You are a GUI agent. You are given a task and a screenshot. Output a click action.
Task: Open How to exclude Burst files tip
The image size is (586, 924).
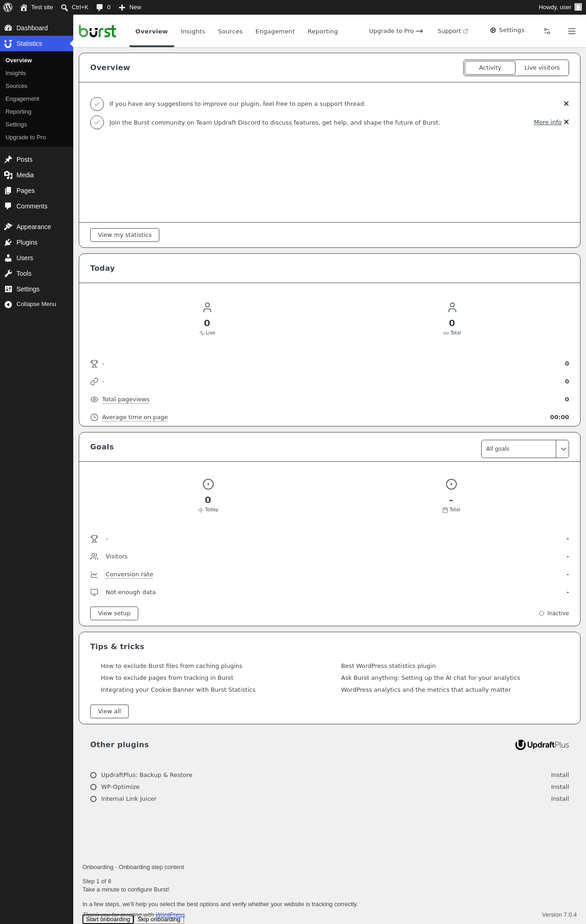(172, 666)
